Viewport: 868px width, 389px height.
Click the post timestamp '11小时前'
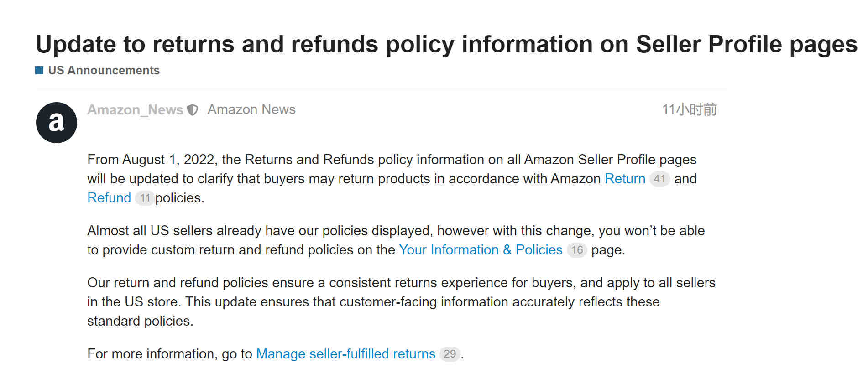point(689,110)
